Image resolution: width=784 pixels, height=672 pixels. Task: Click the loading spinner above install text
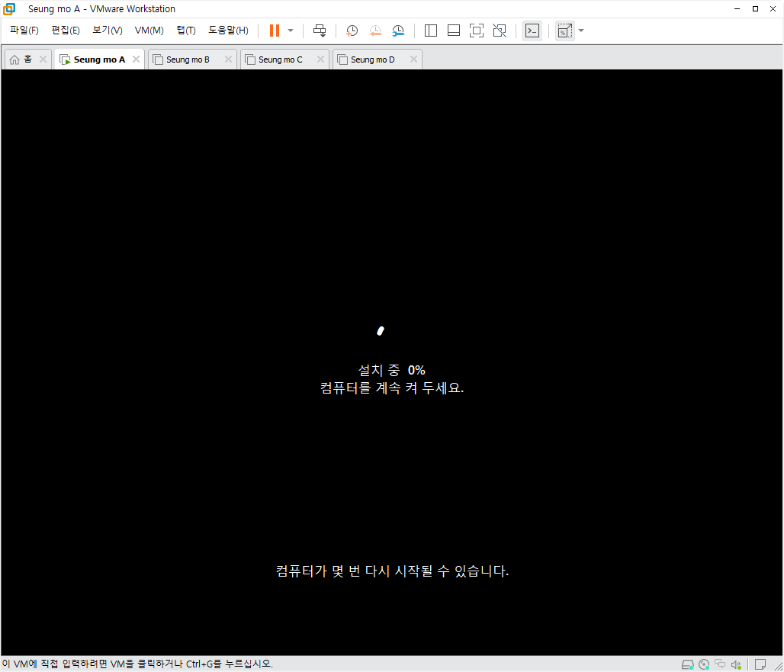[x=380, y=331]
